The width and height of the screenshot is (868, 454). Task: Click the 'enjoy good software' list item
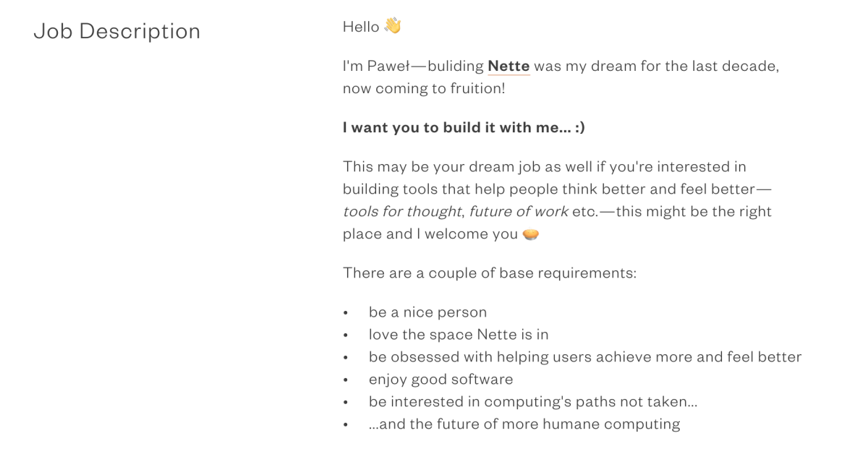pos(441,380)
